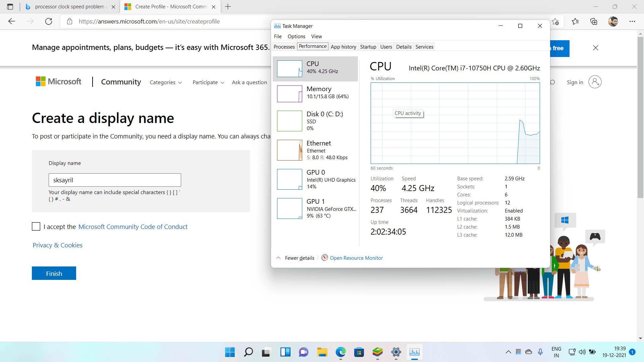Click the Sign in profile icon
This screenshot has height=362, width=644.
click(x=595, y=82)
